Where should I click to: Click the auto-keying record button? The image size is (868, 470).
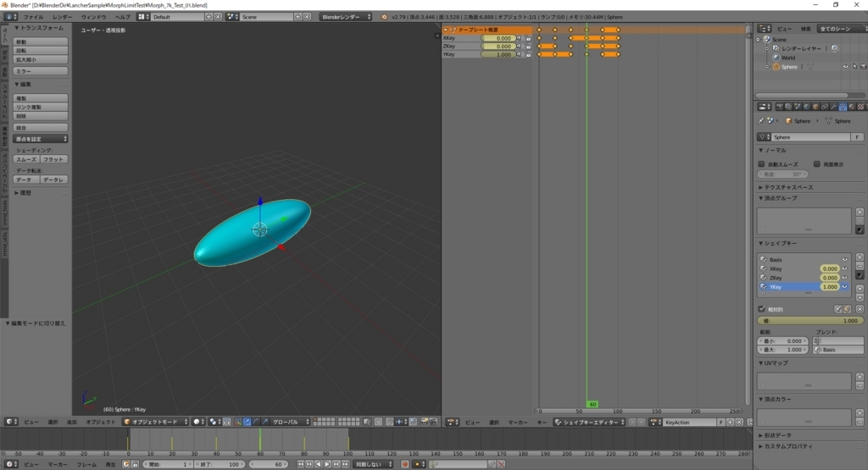(404, 464)
